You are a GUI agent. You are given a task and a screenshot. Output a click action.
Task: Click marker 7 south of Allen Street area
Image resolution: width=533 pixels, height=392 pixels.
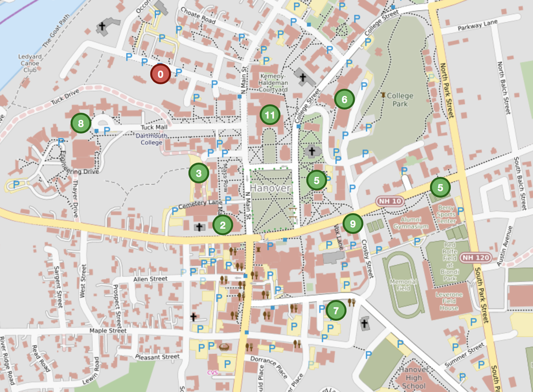coord(336,310)
